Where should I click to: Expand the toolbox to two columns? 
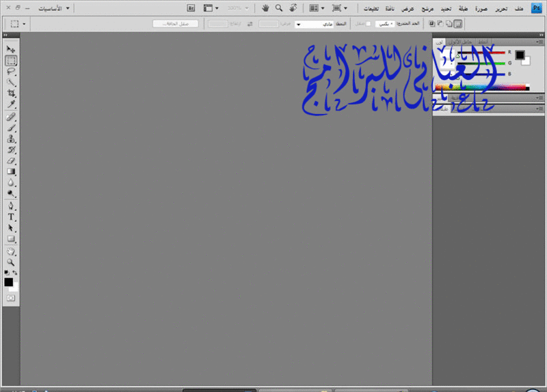coord(5,35)
